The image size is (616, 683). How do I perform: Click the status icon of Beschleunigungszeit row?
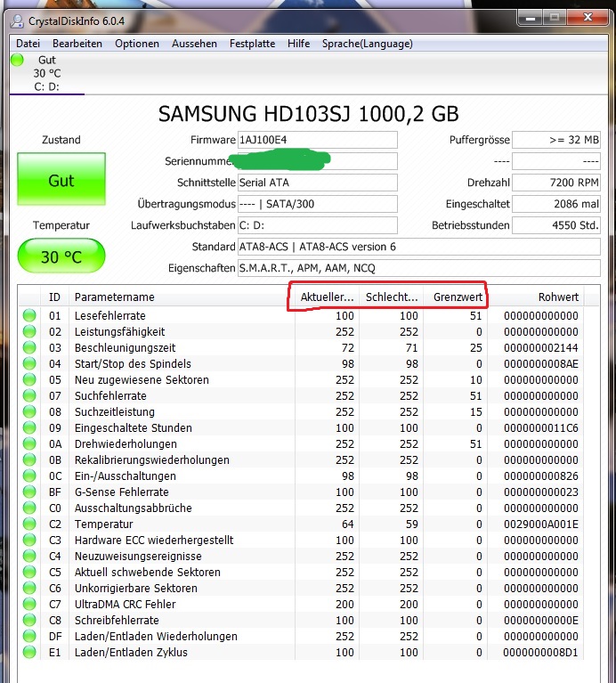point(29,347)
